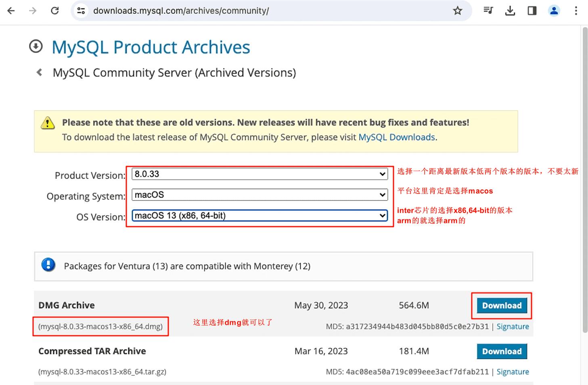Click the blue info exclamation icon
The height and width of the screenshot is (385, 588).
48,265
